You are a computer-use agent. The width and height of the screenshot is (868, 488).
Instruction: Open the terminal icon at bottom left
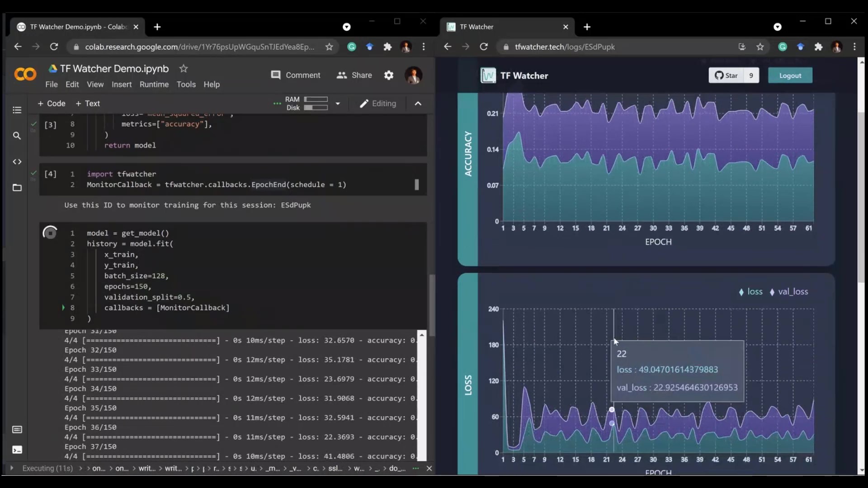(17, 450)
